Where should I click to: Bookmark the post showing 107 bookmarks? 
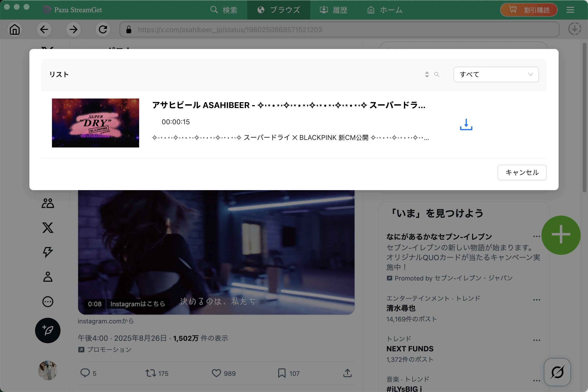tap(282, 373)
